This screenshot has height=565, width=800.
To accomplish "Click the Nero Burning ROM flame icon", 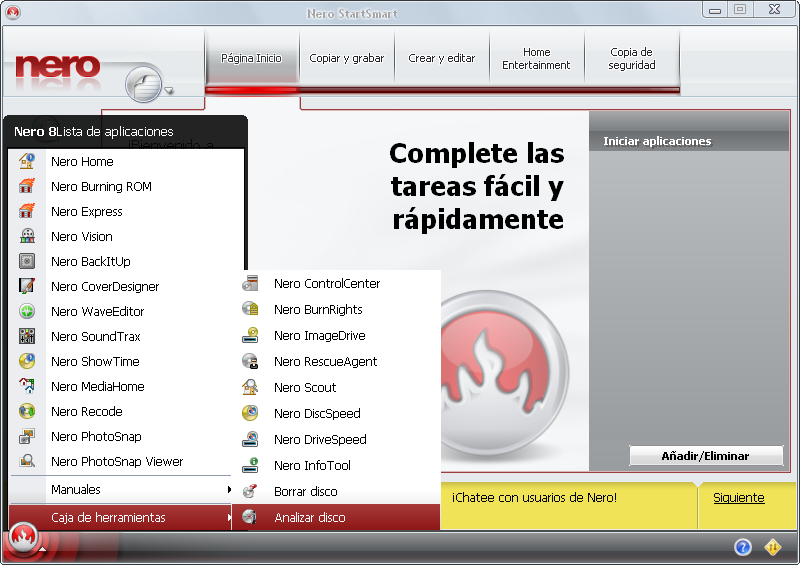I will point(27,186).
